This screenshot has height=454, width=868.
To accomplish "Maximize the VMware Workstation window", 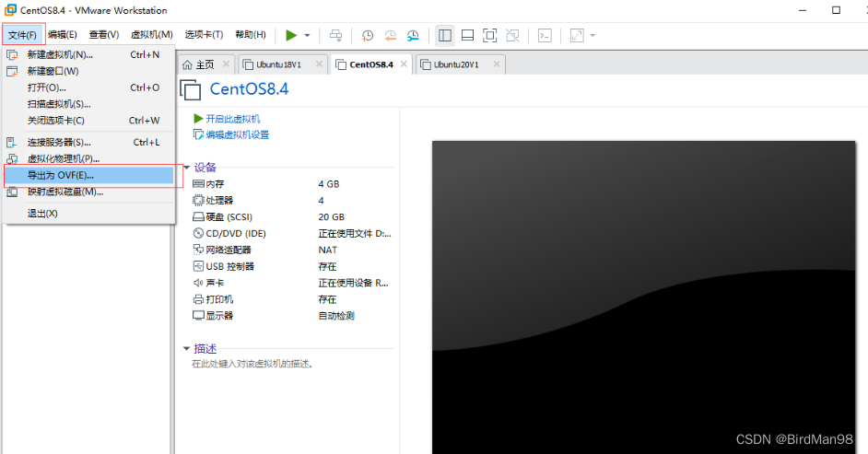I will pyautogui.click(x=836, y=10).
